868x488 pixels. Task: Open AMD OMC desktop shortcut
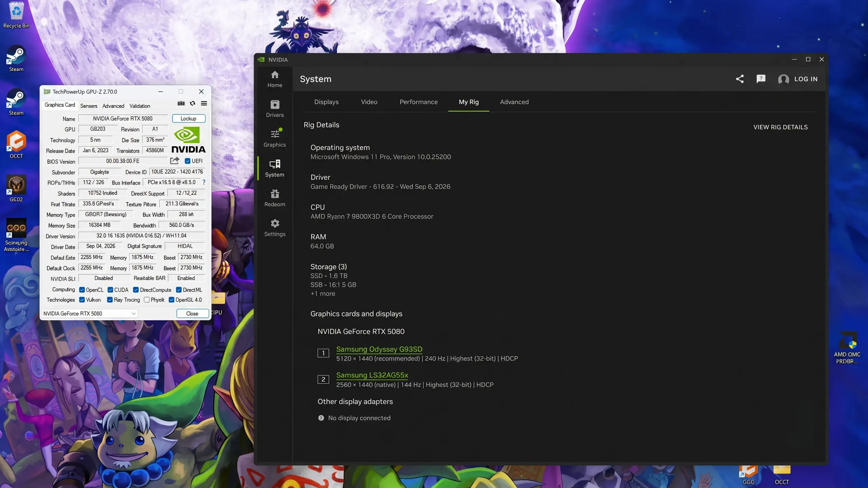[847, 348]
